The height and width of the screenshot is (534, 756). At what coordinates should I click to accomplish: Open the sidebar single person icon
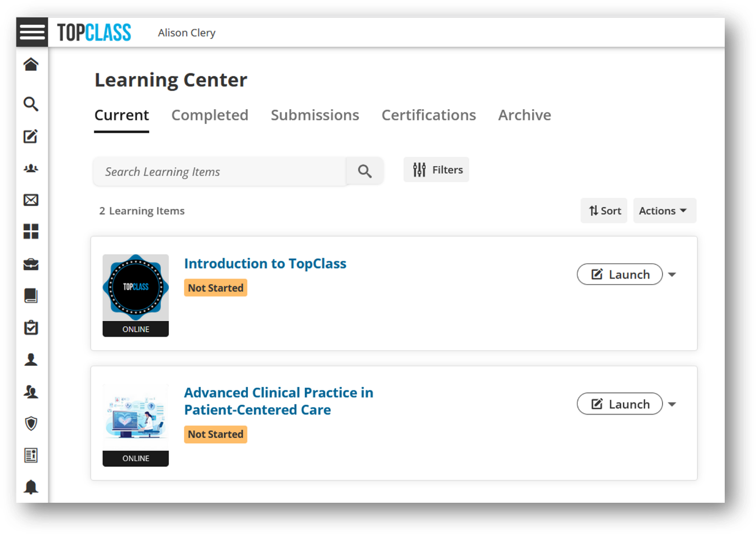click(x=31, y=360)
